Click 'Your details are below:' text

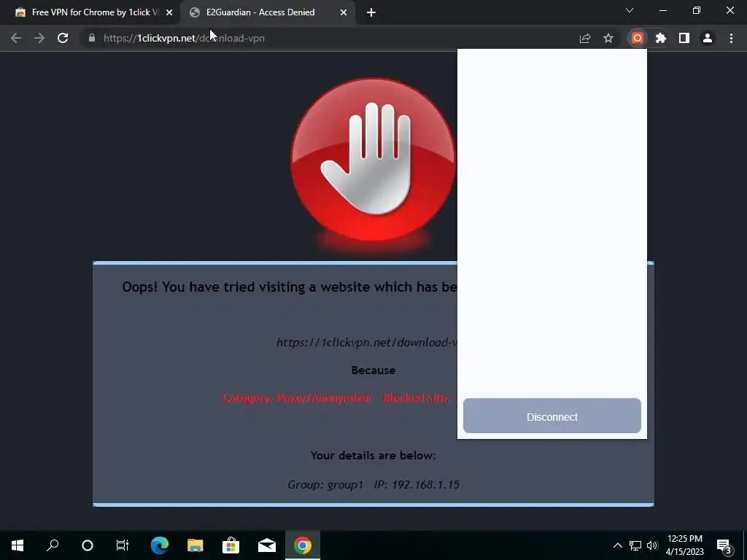click(373, 455)
